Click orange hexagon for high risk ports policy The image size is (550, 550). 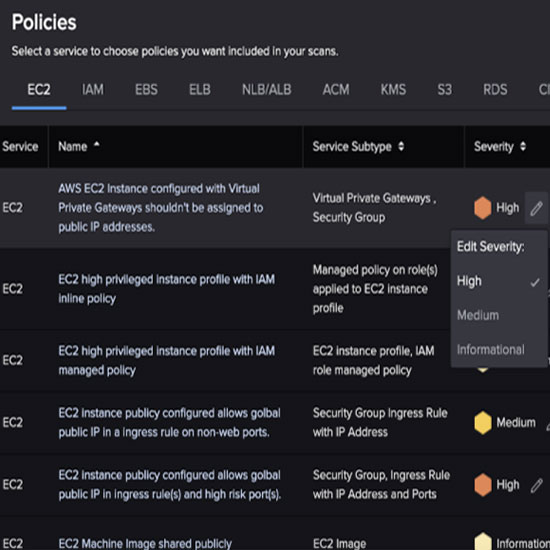click(483, 485)
